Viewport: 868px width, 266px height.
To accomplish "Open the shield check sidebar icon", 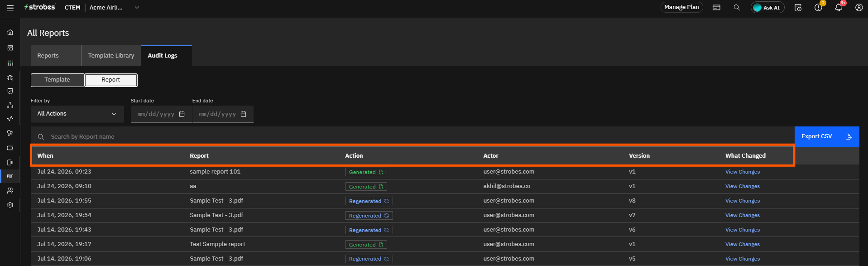I will tap(10, 91).
